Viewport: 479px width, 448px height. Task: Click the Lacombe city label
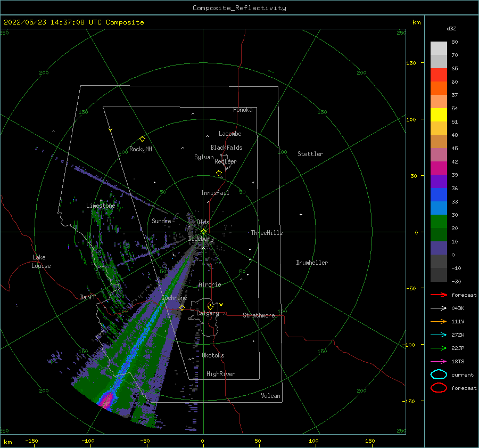click(230, 134)
